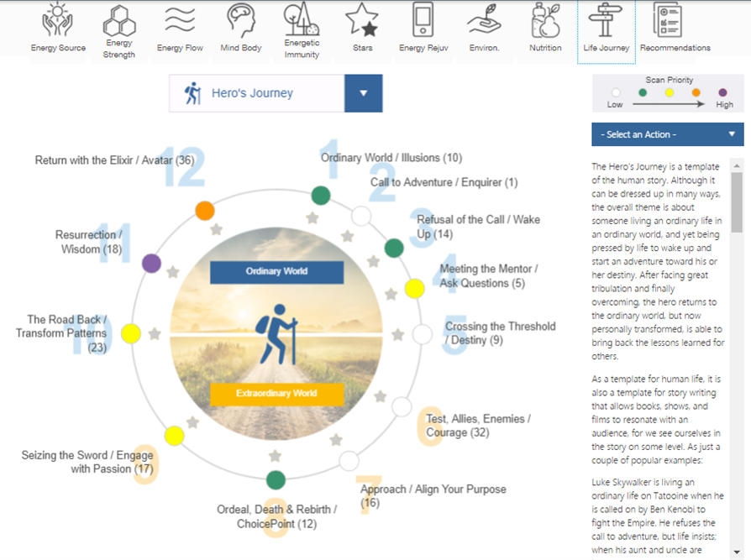Click the star beside Meeting the Mentor dot
The image size is (751, 560).
click(x=391, y=294)
